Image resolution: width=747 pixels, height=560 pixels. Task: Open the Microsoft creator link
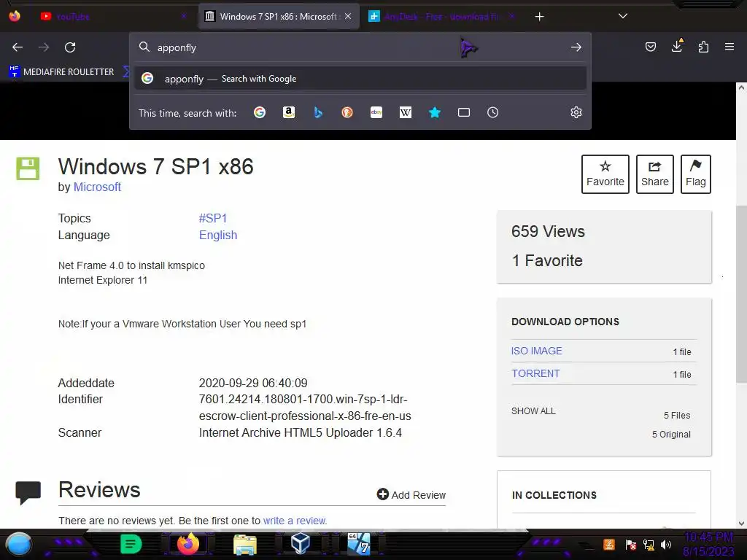[97, 187]
